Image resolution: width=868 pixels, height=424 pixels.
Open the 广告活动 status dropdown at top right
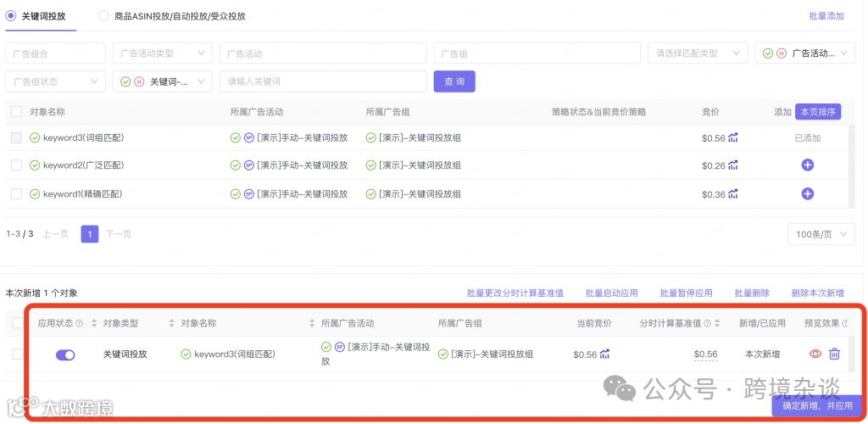[x=804, y=53]
